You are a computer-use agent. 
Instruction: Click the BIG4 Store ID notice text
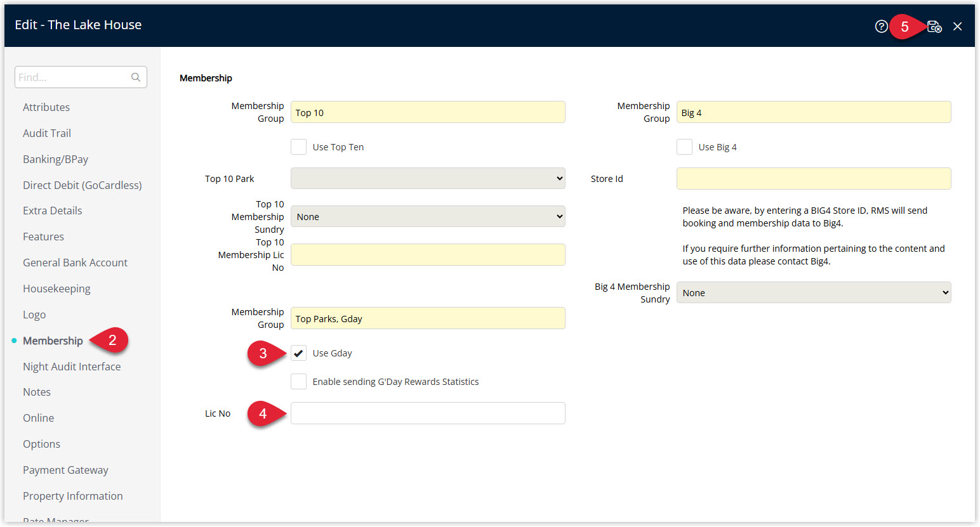pos(805,217)
